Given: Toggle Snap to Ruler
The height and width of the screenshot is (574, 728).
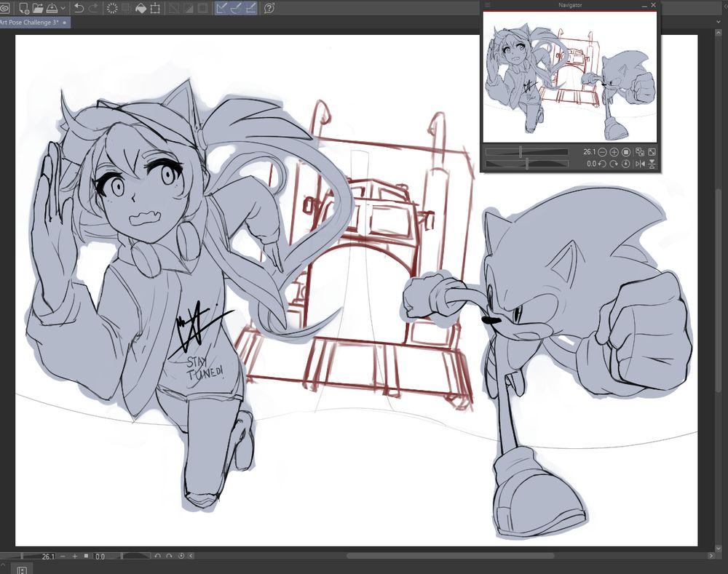Looking at the screenshot, I should pos(221,8).
